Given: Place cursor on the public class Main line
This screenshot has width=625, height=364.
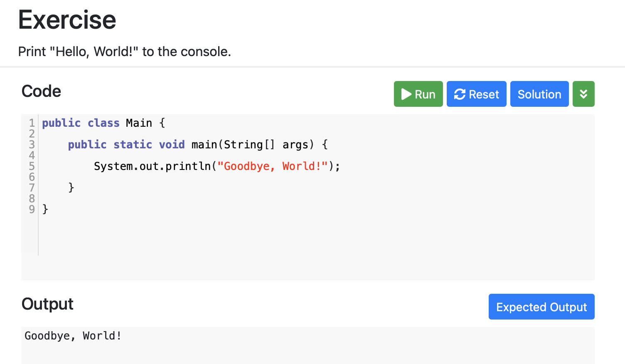Looking at the screenshot, I should coord(103,123).
